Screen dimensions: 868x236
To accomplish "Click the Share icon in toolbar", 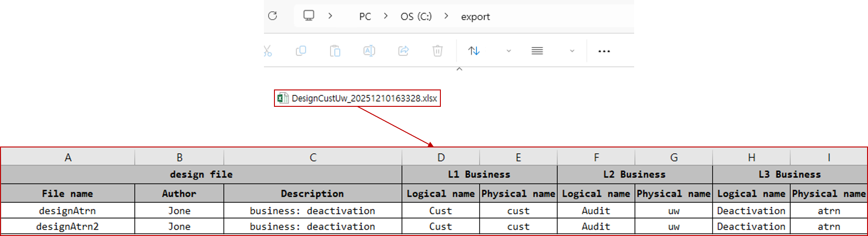I will coord(403,51).
